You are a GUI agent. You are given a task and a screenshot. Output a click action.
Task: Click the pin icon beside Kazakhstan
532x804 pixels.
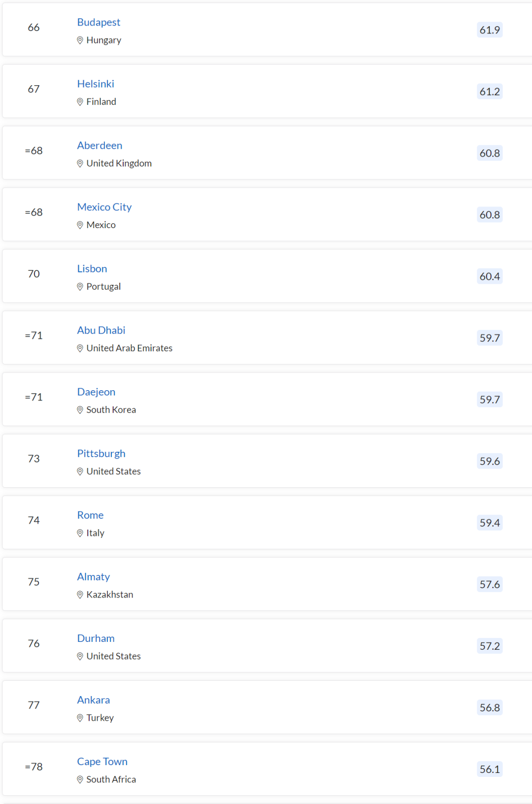point(80,595)
